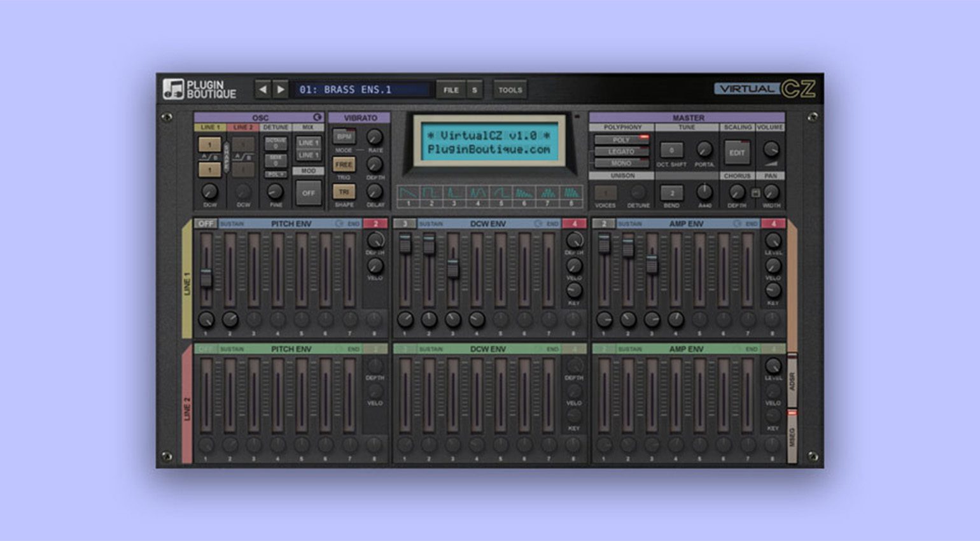Viewport: 980px width, 541px height.
Task: Click the Virtual CZ logo
Action: click(764, 88)
